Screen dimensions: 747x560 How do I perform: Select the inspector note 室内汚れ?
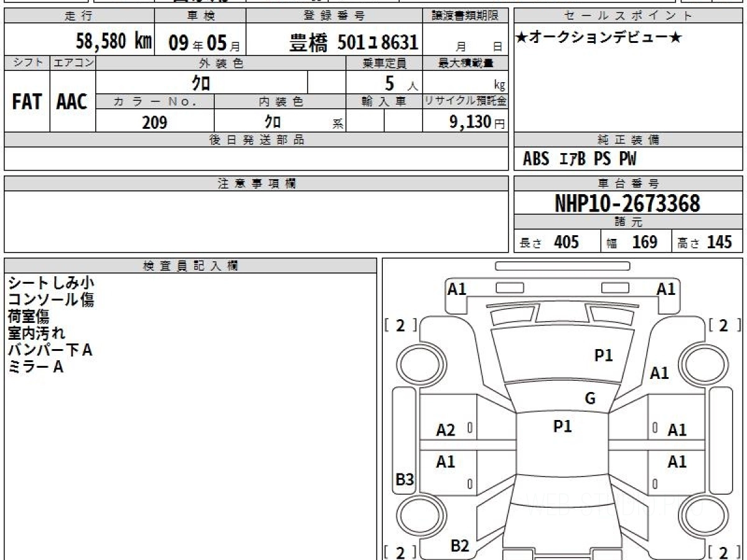tap(36, 334)
